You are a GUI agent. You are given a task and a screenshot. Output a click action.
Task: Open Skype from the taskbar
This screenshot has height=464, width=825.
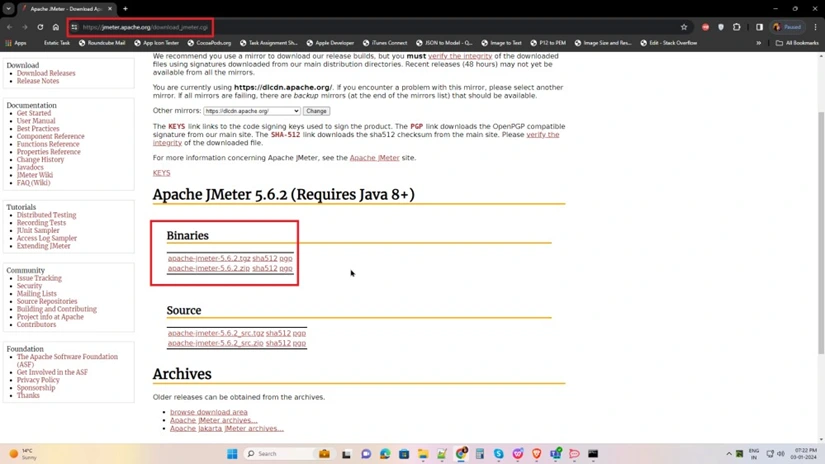click(x=498, y=453)
